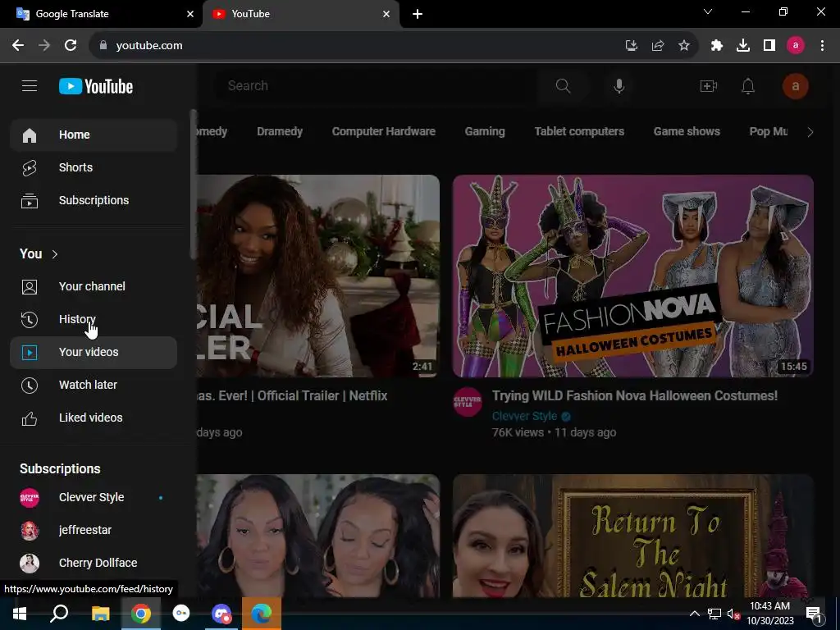
Task: Open Microsoft Edge from taskbar
Action: pos(262,614)
